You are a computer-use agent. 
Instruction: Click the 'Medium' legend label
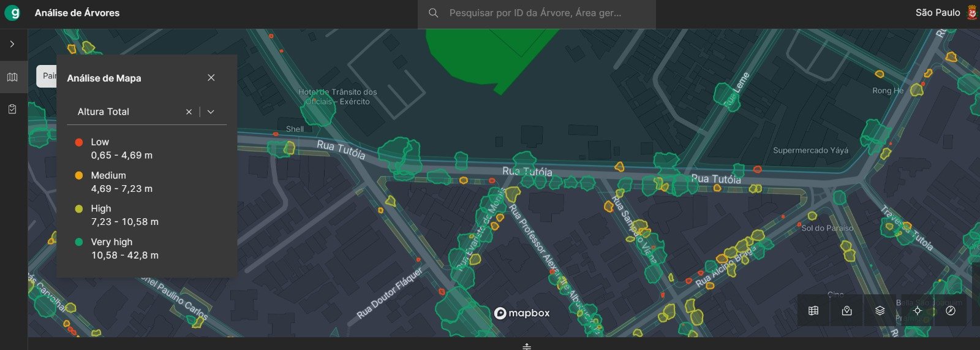[108, 175]
